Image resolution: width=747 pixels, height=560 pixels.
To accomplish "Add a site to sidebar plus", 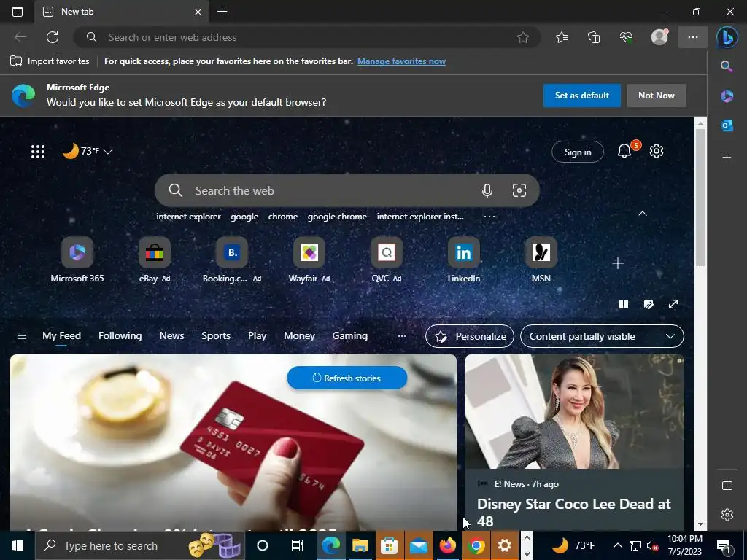I will coord(727,157).
